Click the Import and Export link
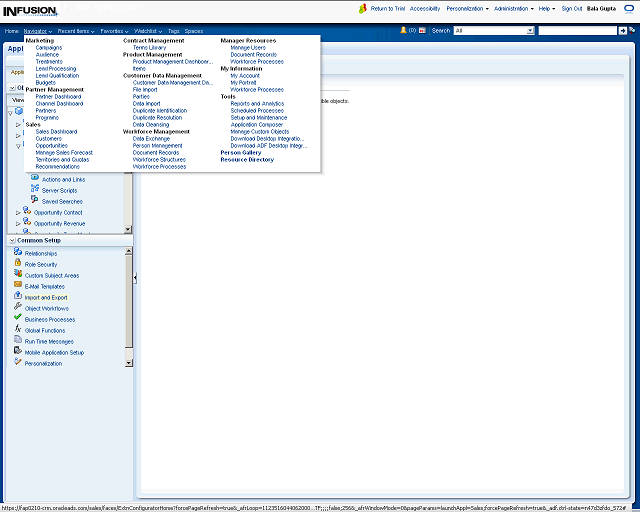The height and width of the screenshot is (512, 640). coord(46,297)
